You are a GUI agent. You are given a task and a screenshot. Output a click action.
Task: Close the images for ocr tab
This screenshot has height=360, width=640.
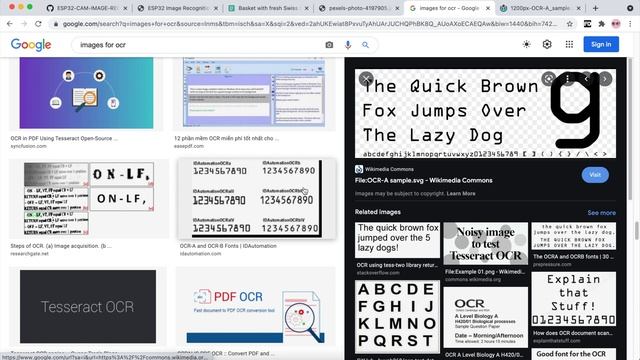pos(488,8)
